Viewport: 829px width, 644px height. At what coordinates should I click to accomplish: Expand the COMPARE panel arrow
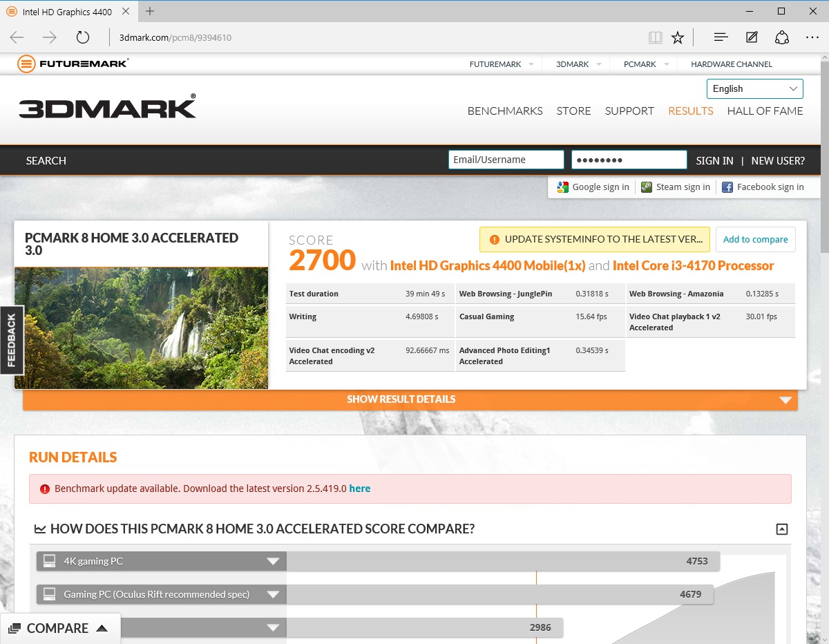click(102, 628)
